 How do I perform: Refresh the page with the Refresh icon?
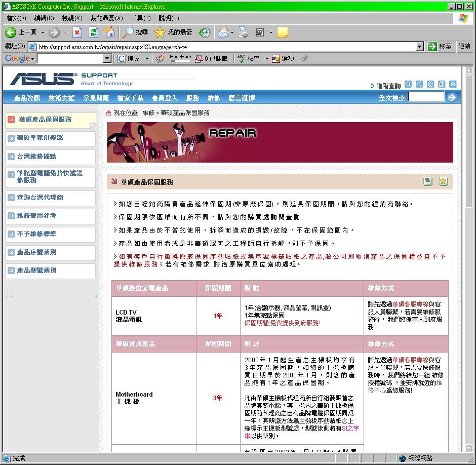click(x=93, y=32)
